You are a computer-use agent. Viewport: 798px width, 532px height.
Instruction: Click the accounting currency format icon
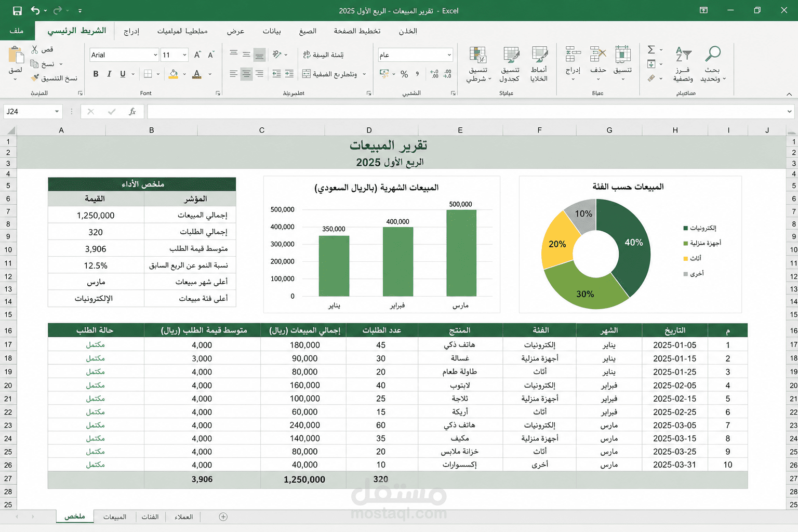(384, 74)
